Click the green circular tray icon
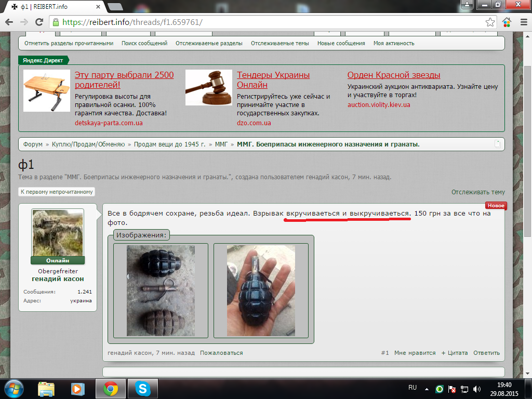 (440, 389)
